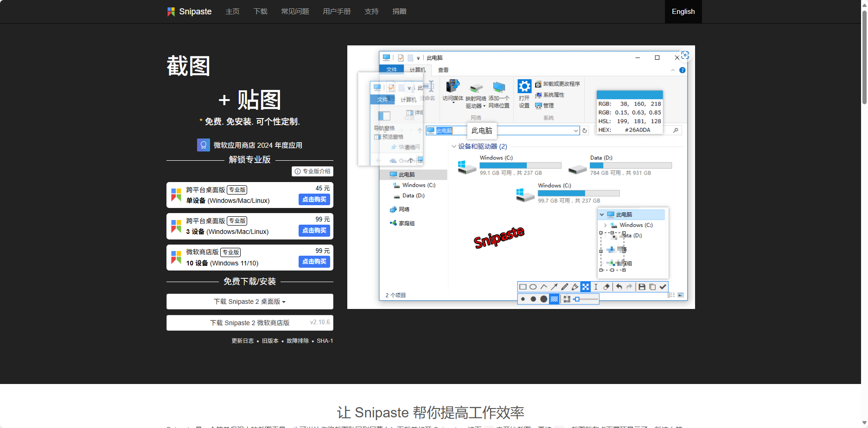Click the magnifier search icon in Explorer
The image size is (868, 428).
click(x=676, y=130)
